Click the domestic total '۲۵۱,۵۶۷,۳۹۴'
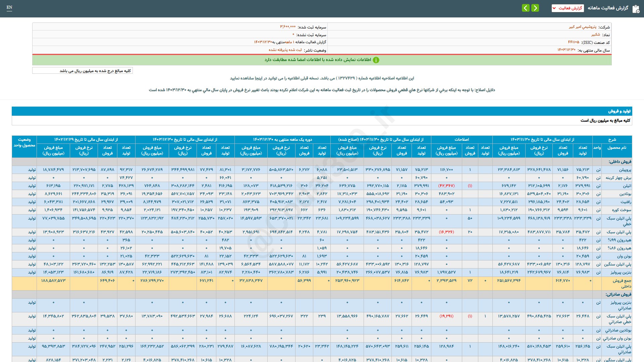This screenshot has height=362, width=644. click(x=509, y=281)
